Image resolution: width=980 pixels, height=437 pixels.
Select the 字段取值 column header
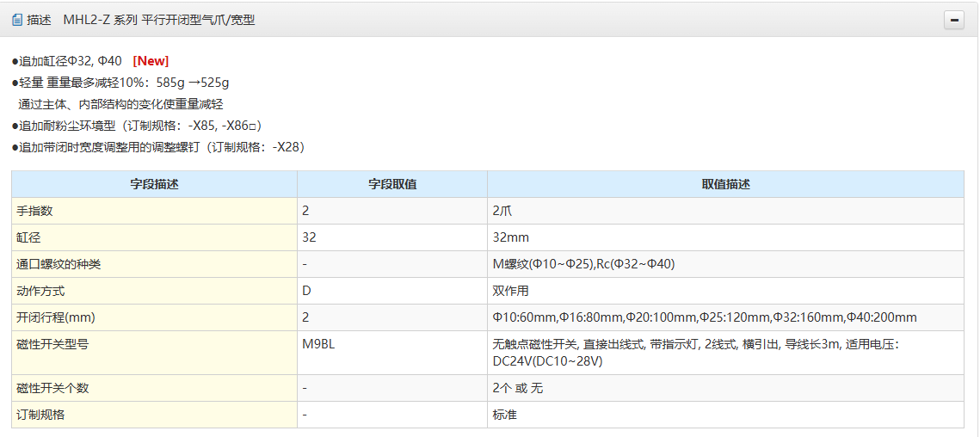[x=392, y=184]
